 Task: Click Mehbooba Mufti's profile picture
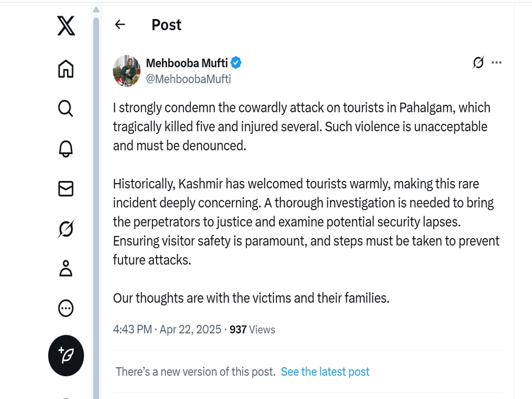point(127,70)
